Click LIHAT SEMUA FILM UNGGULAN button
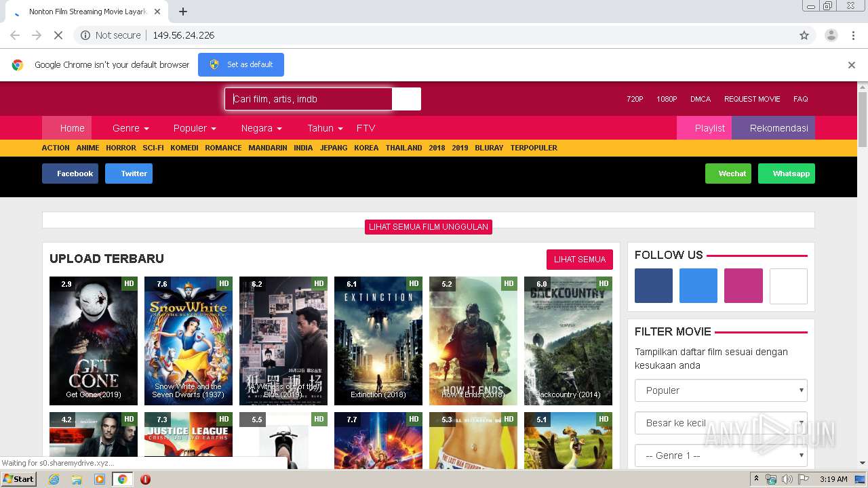Screen dimensions: 868x488 [429, 227]
